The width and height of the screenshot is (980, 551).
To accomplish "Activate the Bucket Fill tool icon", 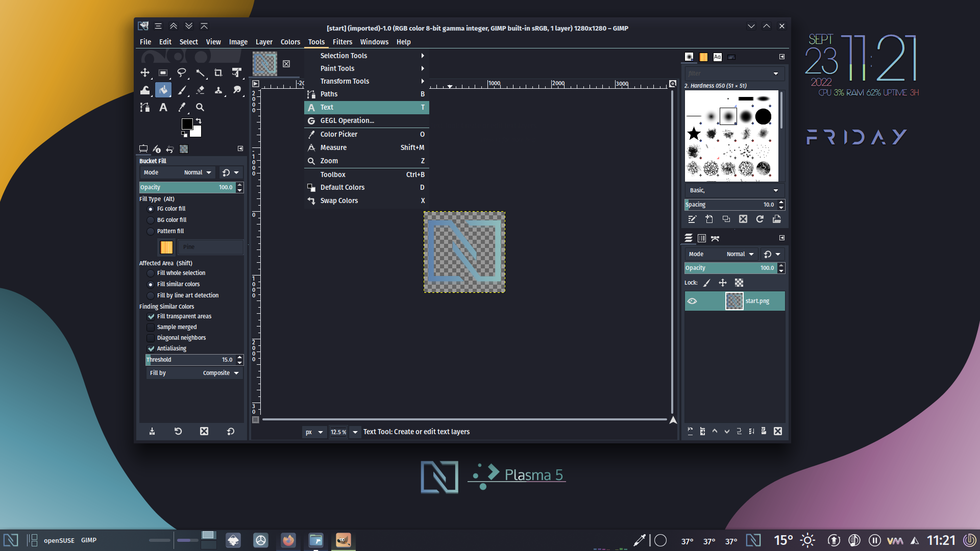I will [163, 90].
